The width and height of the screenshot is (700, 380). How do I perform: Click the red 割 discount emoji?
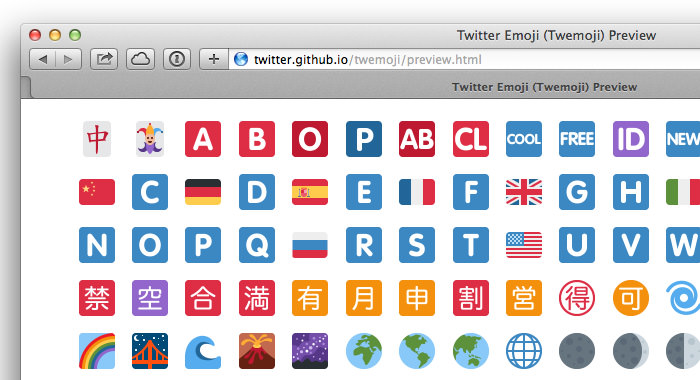point(471,298)
